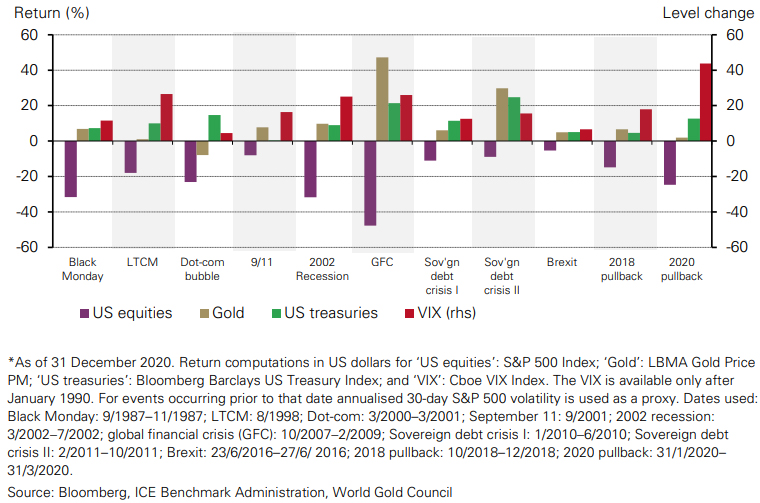Select the purple US equities bar for GFC
760x503 pixels.
coord(370,183)
